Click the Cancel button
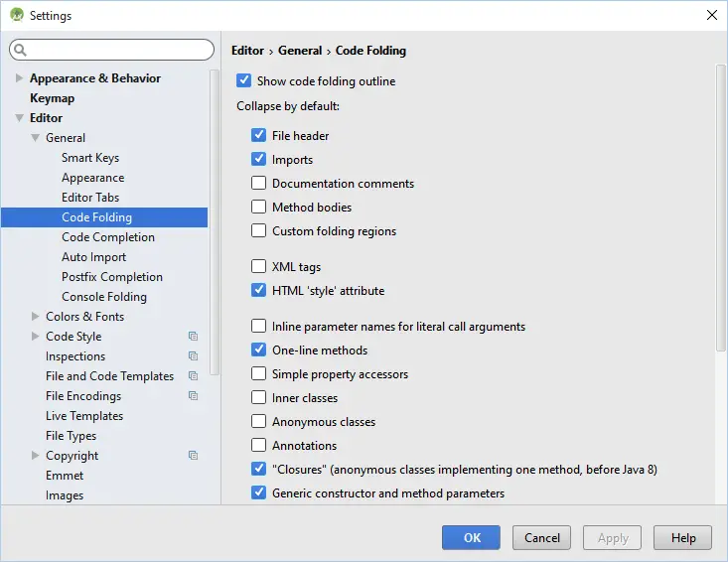The height and width of the screenshot is (562, 728). coord(542,537)
